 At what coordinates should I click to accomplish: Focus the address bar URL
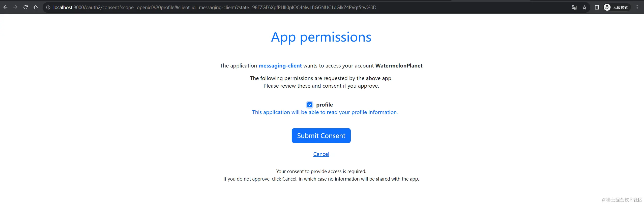pyautogui.click(x=214, y=7)
